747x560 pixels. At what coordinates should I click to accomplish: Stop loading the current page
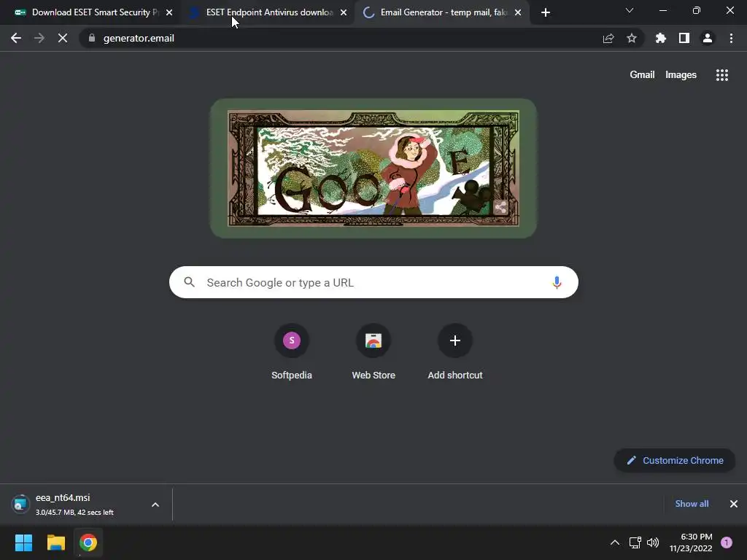coord(63,38)
